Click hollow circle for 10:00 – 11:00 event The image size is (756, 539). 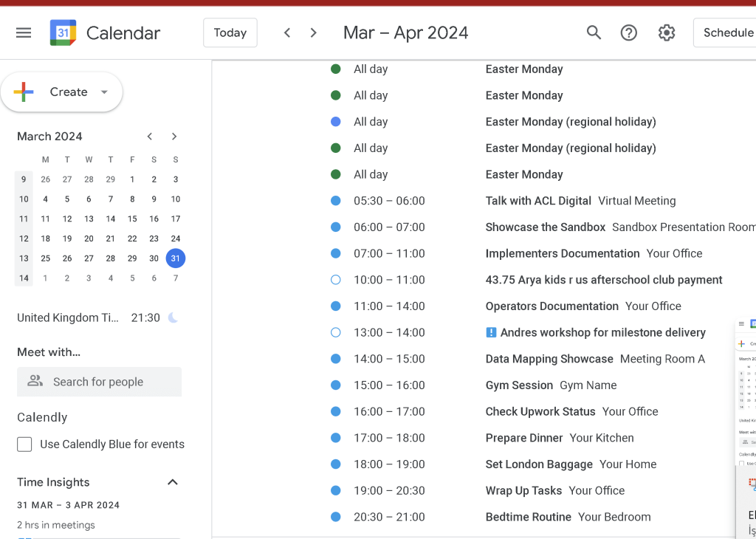point(336,280)
